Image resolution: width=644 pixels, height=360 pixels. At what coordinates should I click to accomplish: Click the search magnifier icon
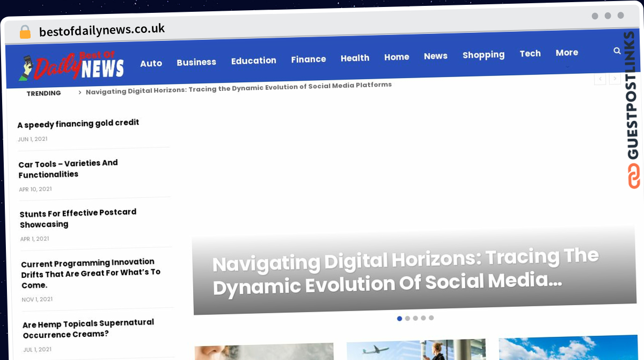tap(617, 51)
